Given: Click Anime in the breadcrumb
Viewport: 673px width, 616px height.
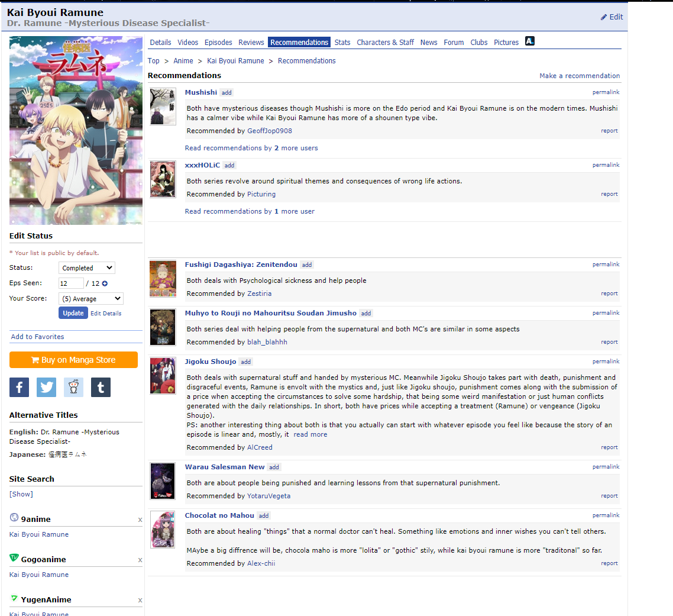Looking at the screenshot, I should 183,61.
